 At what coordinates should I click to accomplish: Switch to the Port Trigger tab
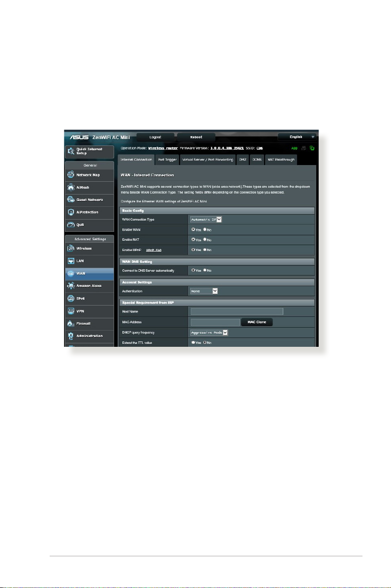(167, 160)
